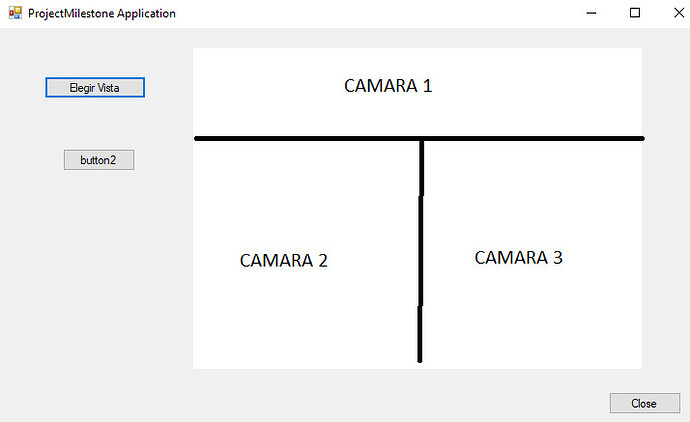
Task: Click the right end of the horizontal divider
Action: tap(639, 138)
